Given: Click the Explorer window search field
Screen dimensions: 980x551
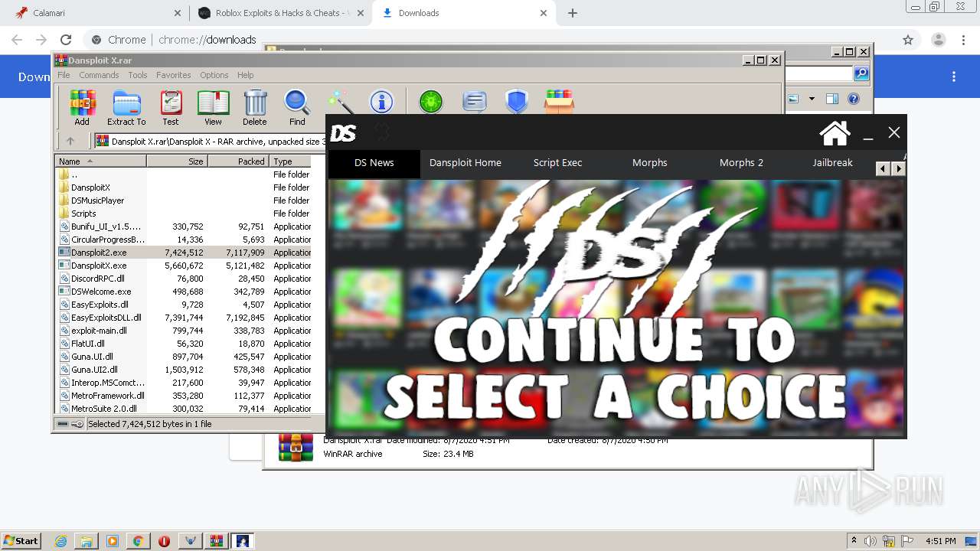Looking at the screenshot, I should click(x=819, y=73).
